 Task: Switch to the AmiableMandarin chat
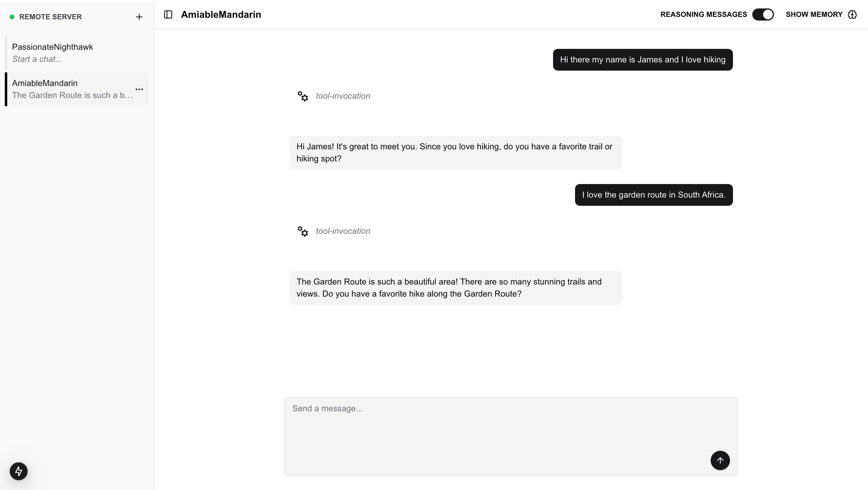point(68,89)
